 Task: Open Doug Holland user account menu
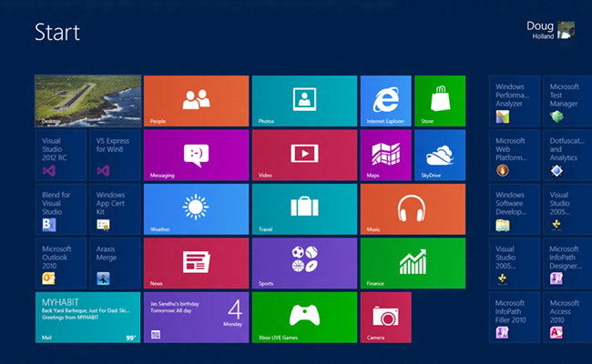[550, 30]
